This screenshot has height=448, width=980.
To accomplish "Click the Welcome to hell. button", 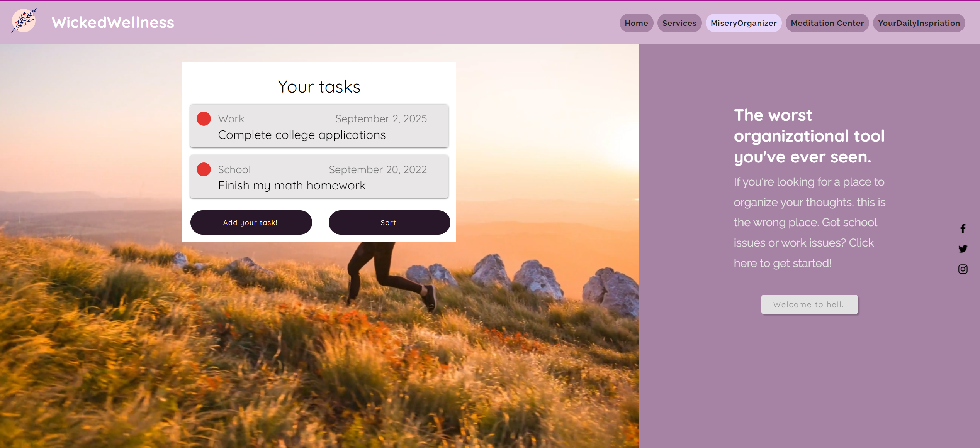I will pyautogui.click(x=809, y=304).
